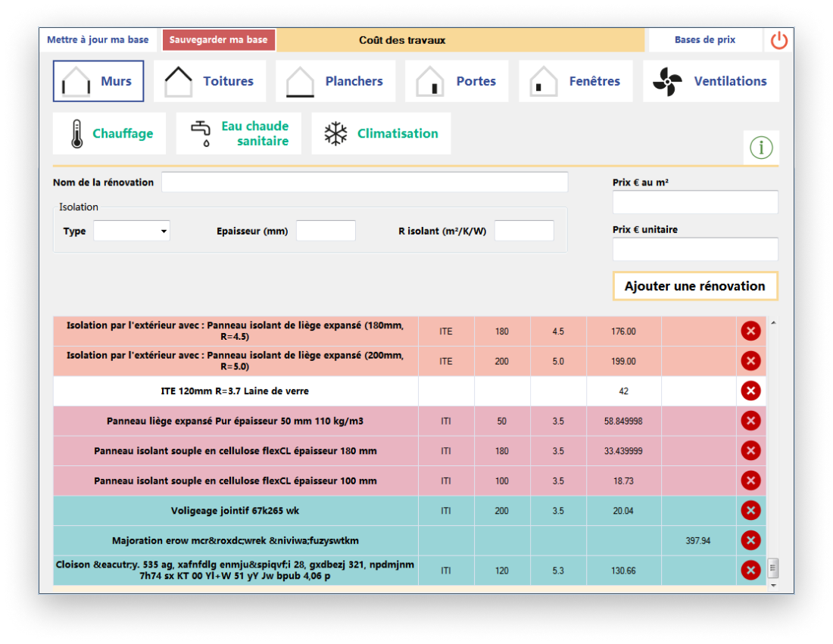
Task: Click the 'ITE 120mm R=3.7 Laine de verre' name
Action: (235, 391)
